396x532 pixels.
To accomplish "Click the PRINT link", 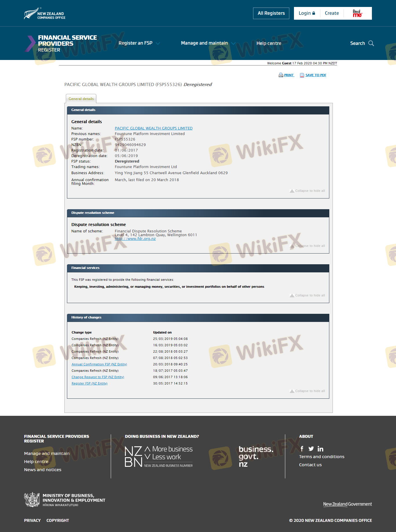I will click(289, 75).
